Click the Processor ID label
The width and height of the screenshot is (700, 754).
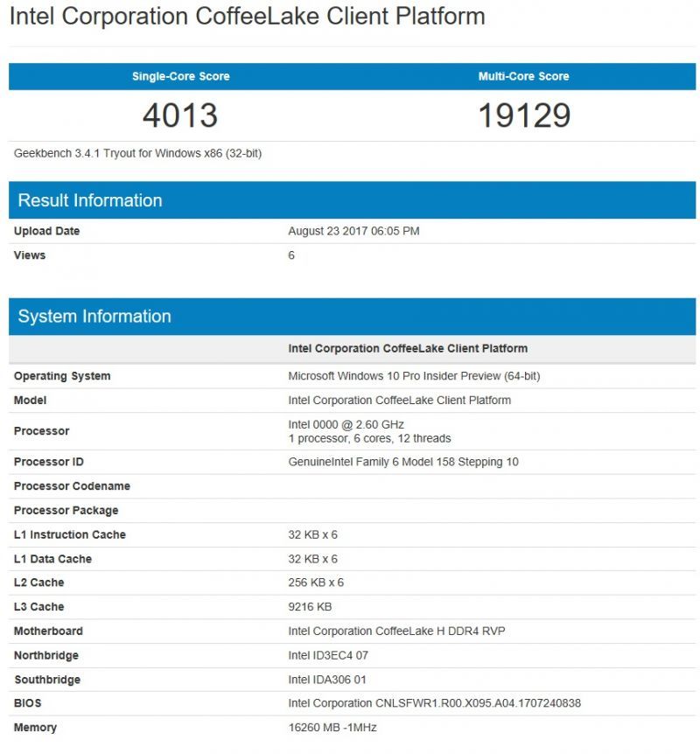[x=49, y=462]
